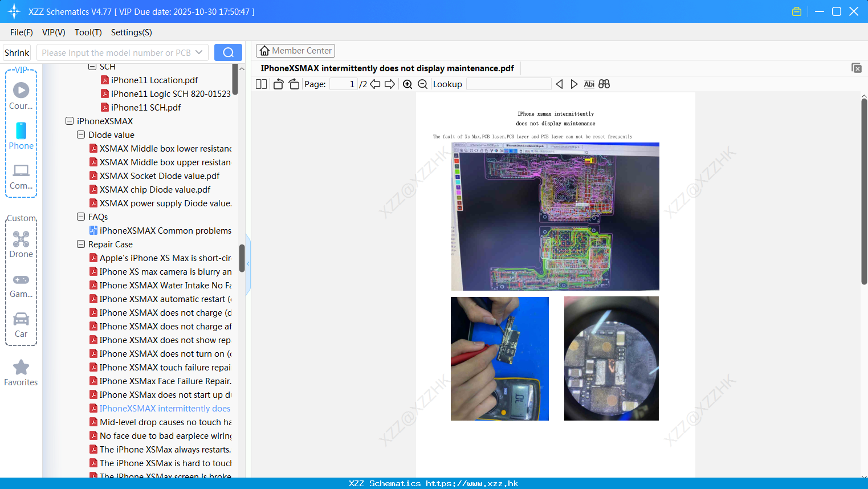Viewport: 868px width, 489px height.
Task: Open IPhone XSMax Face Failure Repair case
Action: 160,381
